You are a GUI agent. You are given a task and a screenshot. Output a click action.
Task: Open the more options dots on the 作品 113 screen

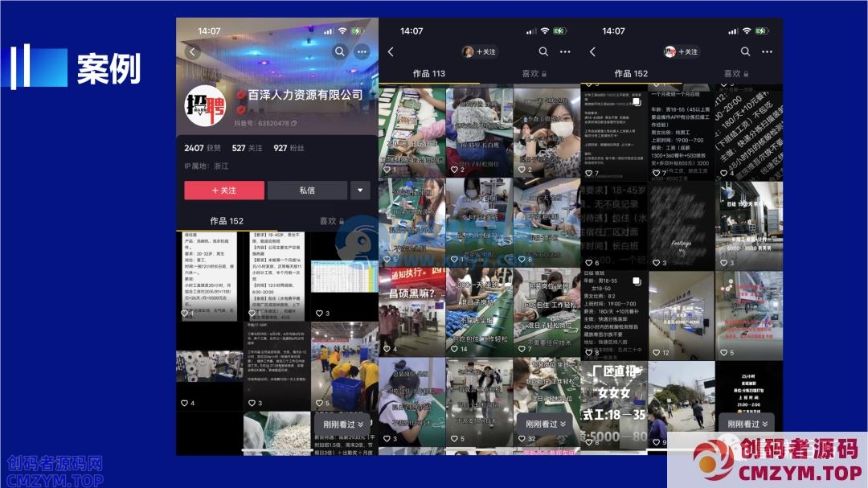[564, 51]
